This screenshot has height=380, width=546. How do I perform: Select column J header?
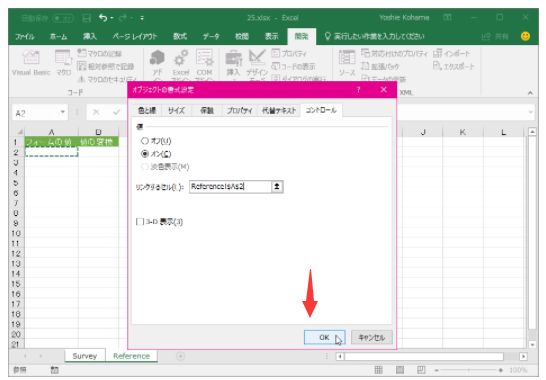[x=423, y=132]
